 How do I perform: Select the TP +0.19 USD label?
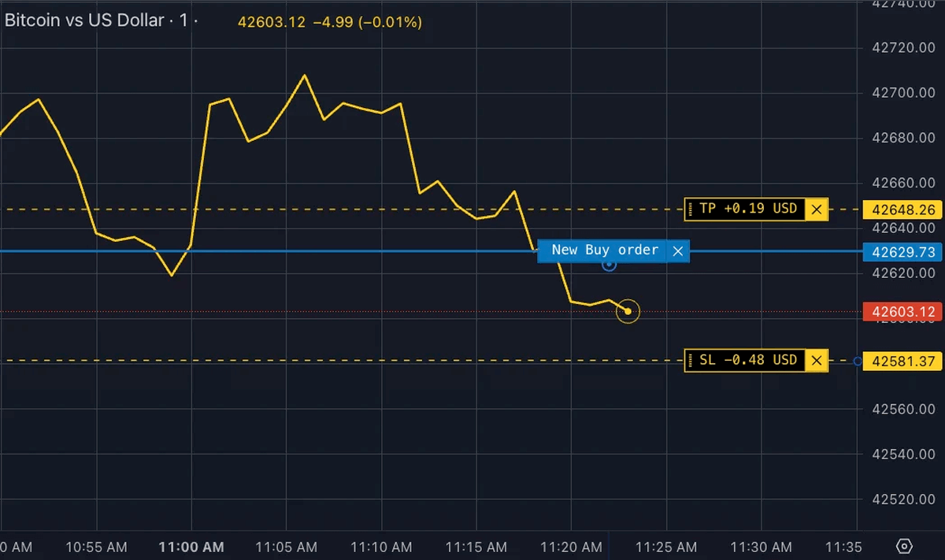click(x=747, y=210)
